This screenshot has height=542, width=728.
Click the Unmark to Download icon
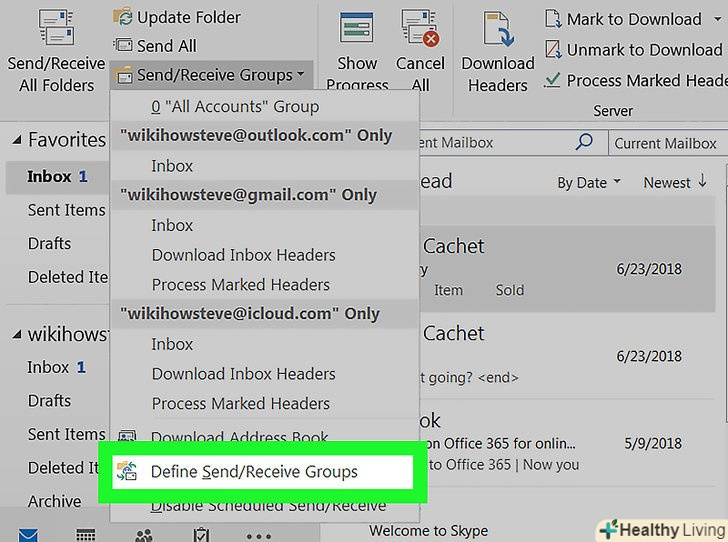point(553,49)
